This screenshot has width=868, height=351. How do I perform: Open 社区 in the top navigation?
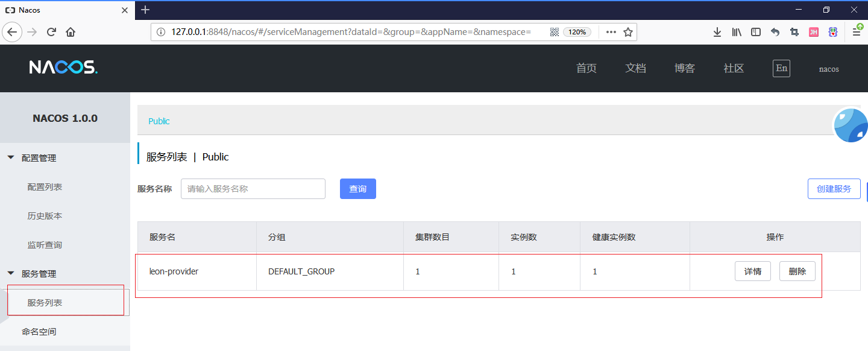[734, 68]
